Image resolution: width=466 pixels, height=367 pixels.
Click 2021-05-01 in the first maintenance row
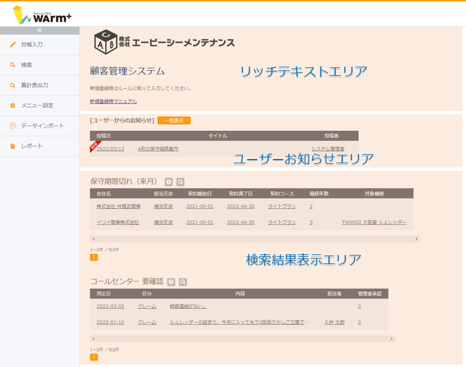[200, 207]
